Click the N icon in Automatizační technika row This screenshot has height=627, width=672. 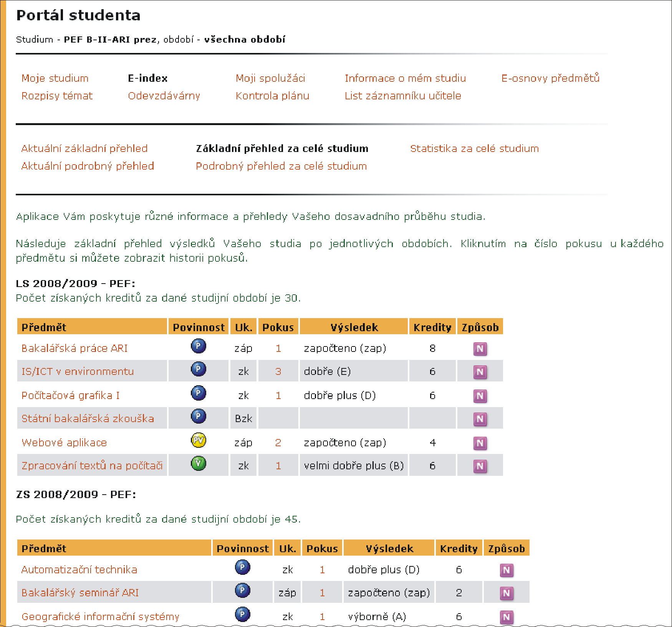click(x=506, y=571)
